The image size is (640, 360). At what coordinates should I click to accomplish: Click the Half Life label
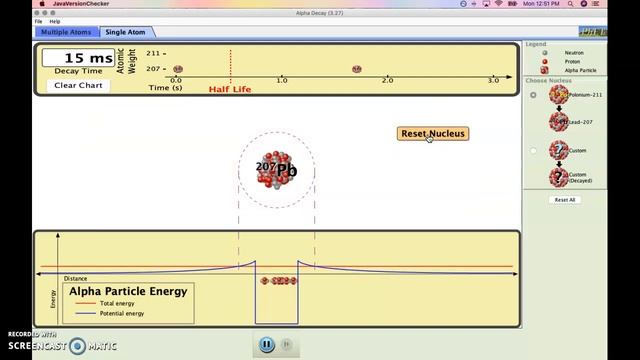click(x=230, y=89)
